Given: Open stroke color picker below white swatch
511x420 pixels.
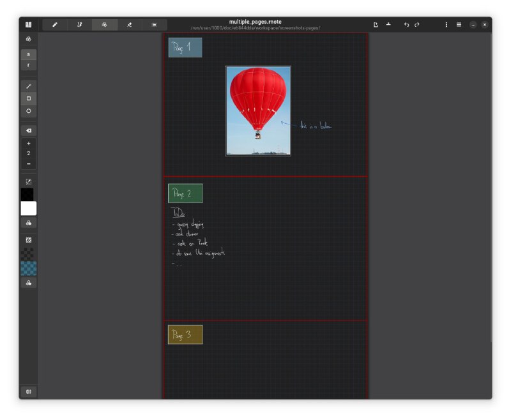Looking at the screenshot, I should [x=29, y=223].
